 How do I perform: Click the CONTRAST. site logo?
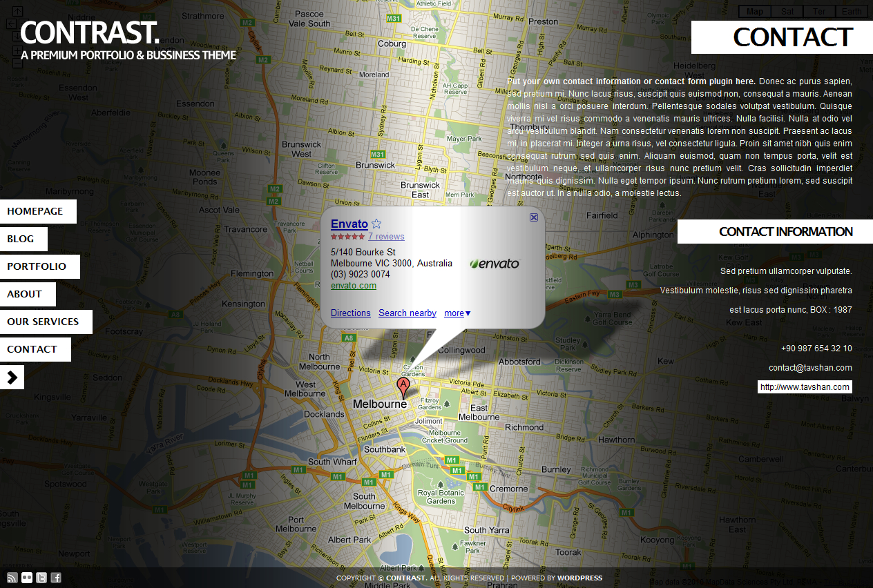click(90, 32)
